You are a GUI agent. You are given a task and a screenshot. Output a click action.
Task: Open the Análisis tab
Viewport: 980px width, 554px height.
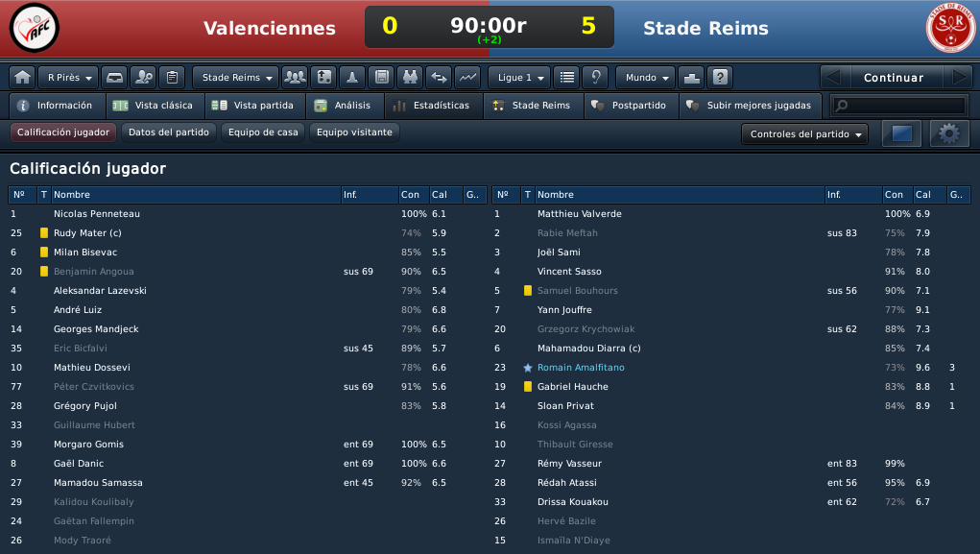point(345,106)
